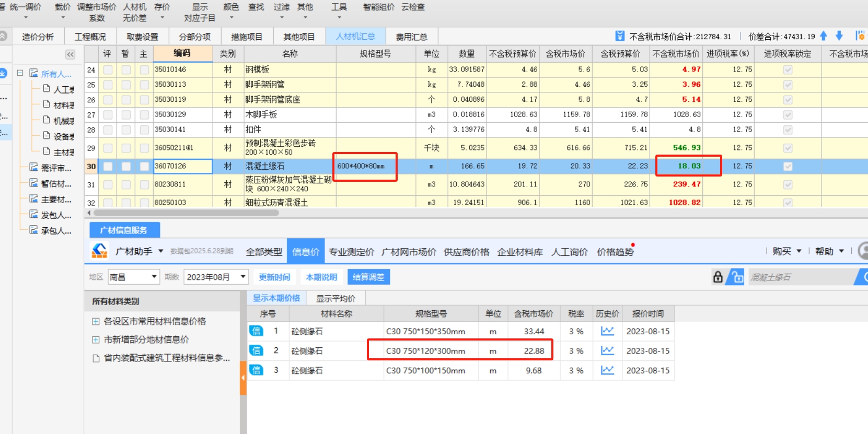The width and height of the screenshot is (868, 434).
Task: Tick the 评 checkbox for row 30 混凝土缘石
Action: pyautogui.click(x=108, y=166)
